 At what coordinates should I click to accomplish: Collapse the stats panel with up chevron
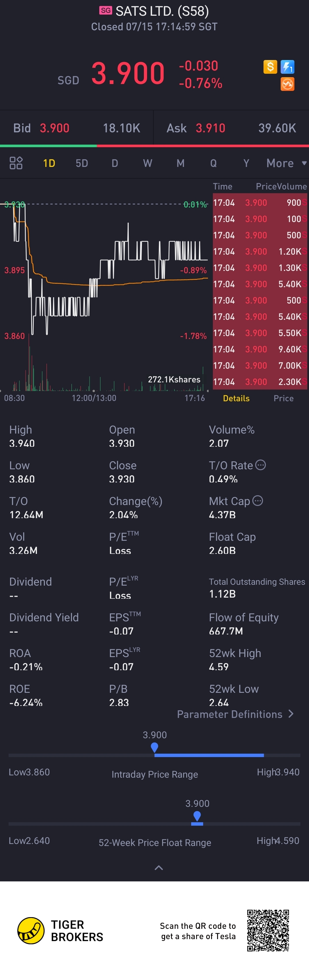click(x=159, y=867)
